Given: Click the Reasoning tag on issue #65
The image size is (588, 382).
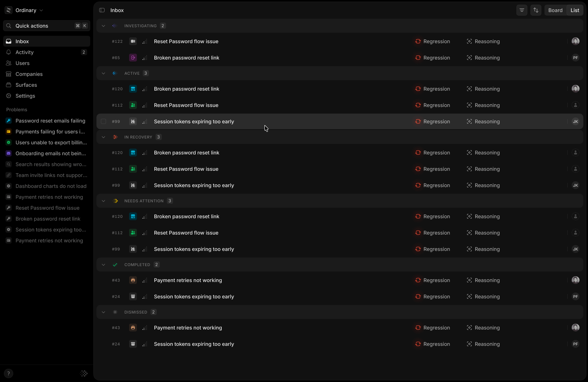Looking at the screenshot, I should 483,58.
